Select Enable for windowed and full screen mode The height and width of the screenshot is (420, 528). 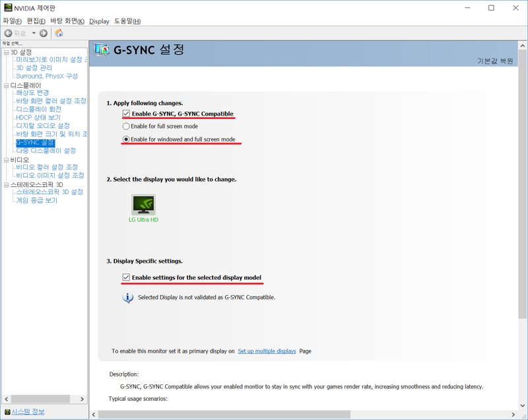tap(126, 139)
